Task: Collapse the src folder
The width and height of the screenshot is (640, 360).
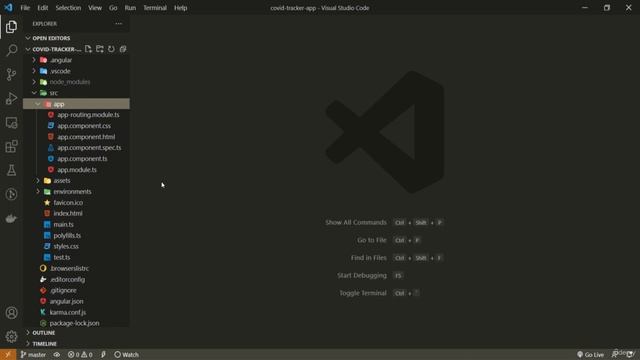Action: point(76,93)
